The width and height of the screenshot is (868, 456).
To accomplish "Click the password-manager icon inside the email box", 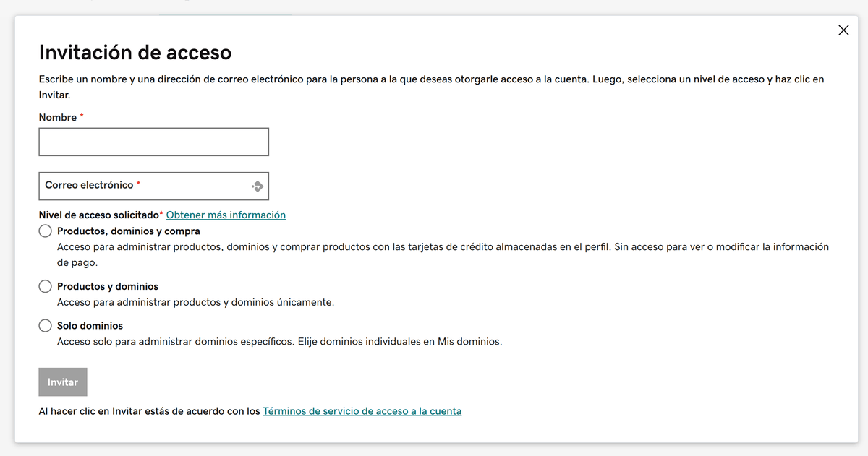I will point(258,186).
